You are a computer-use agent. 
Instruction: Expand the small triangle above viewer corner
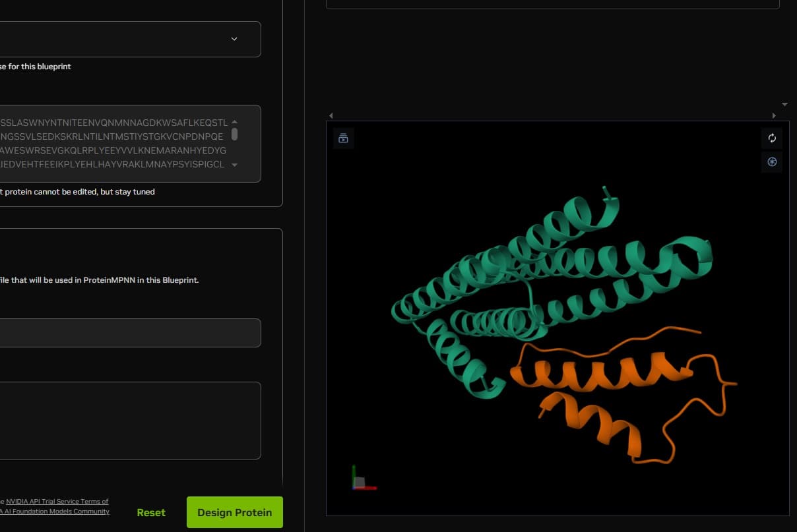pos(784,104)
